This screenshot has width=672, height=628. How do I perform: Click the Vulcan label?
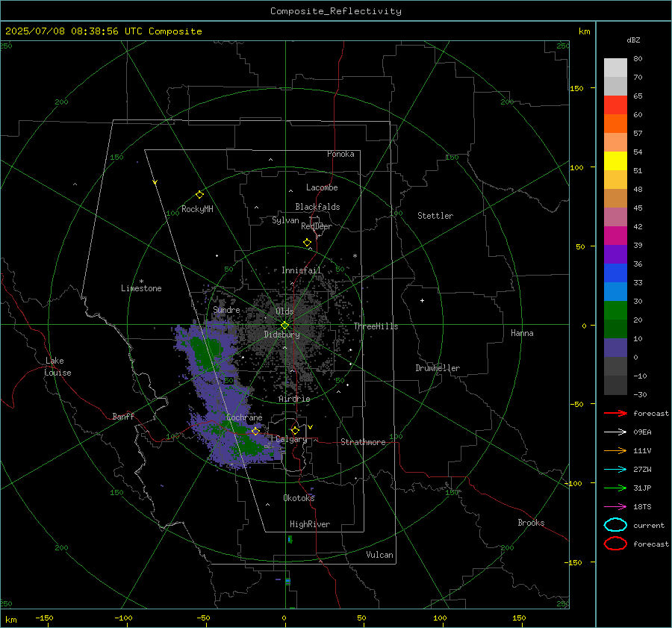click(379, 555)
